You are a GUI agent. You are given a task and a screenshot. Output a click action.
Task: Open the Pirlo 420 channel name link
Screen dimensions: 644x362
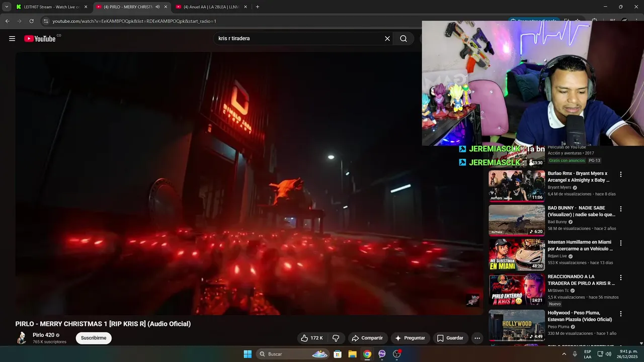point(43,335)
